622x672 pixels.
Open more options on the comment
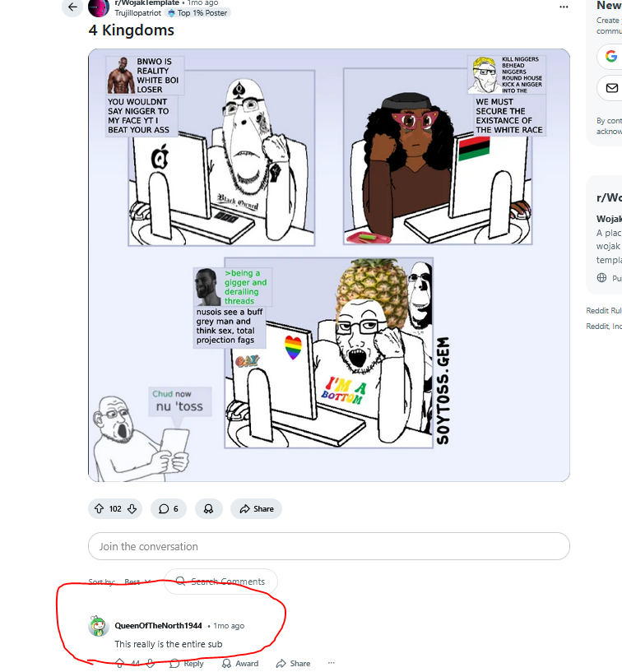click(x=331, y=663)
